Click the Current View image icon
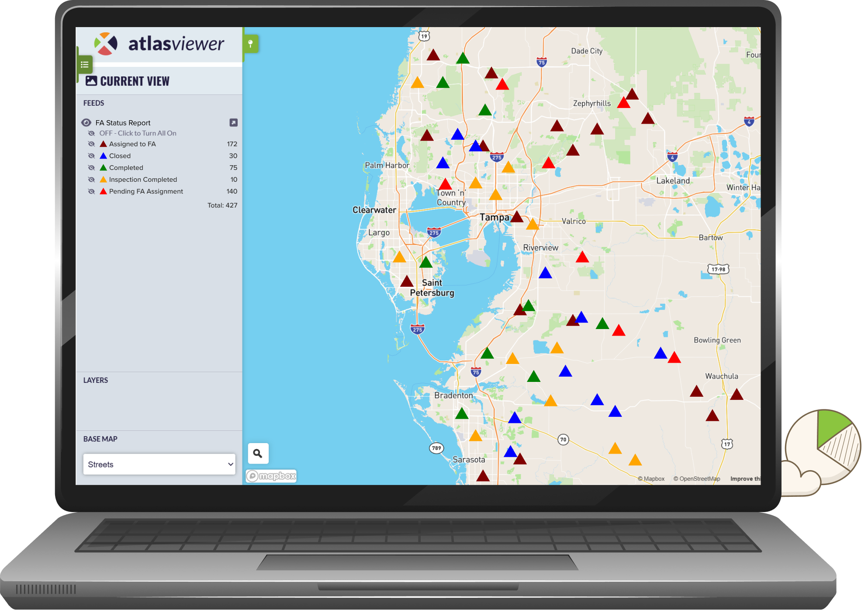Viewport: 868px width, 610px height. click(91, 81)
